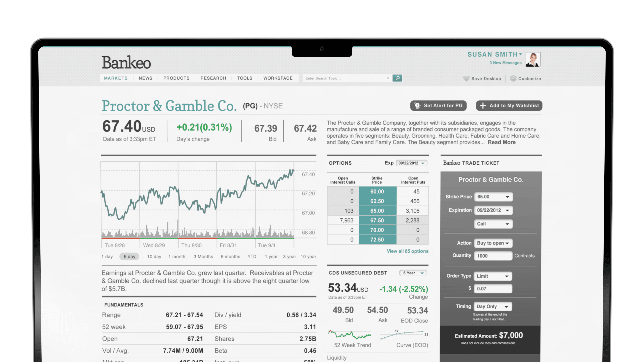Select the 1 day chart range

click(x=107, y=257)
